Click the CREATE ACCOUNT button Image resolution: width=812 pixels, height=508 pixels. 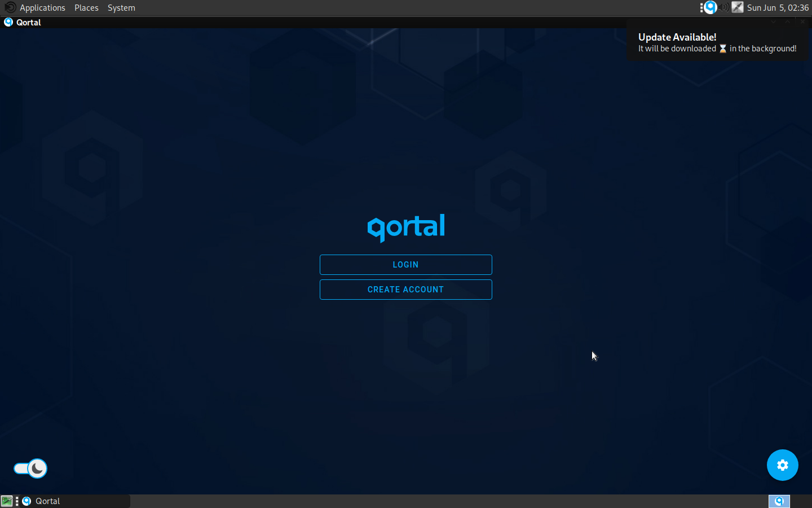pyautogui.click(x=405, y=290)
